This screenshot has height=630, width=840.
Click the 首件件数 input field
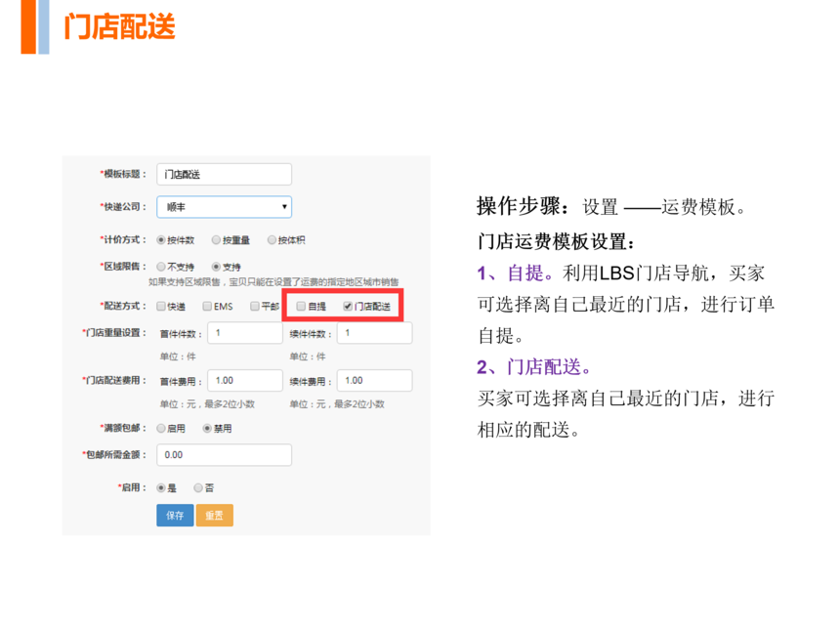tap(244, 333)
